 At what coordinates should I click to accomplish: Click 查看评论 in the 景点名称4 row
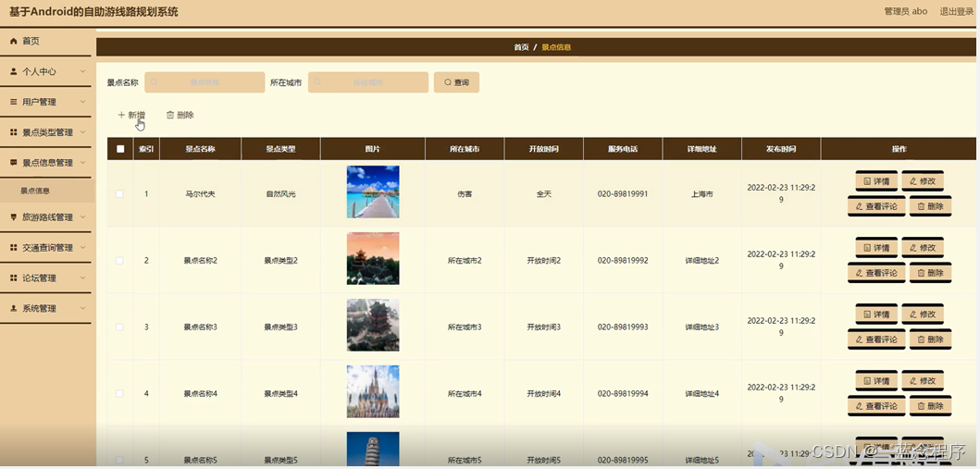point(876,406)
